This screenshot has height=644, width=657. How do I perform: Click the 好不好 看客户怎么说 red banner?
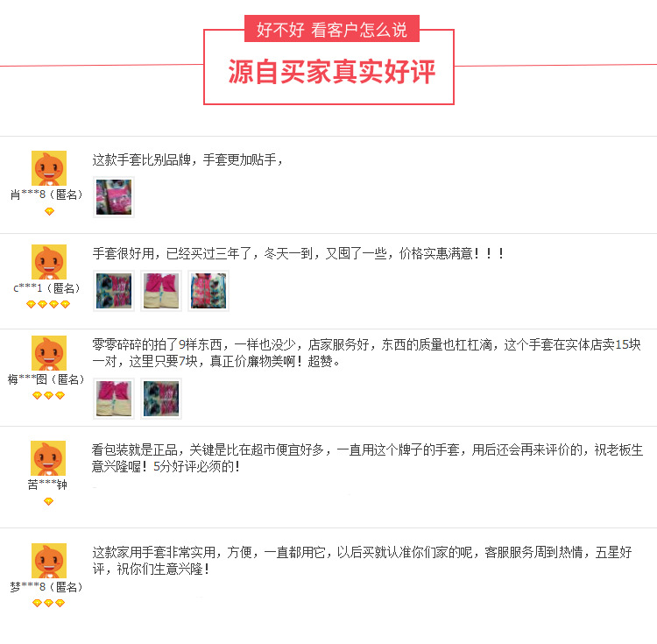pyautogui.click(x=332, y=29)
